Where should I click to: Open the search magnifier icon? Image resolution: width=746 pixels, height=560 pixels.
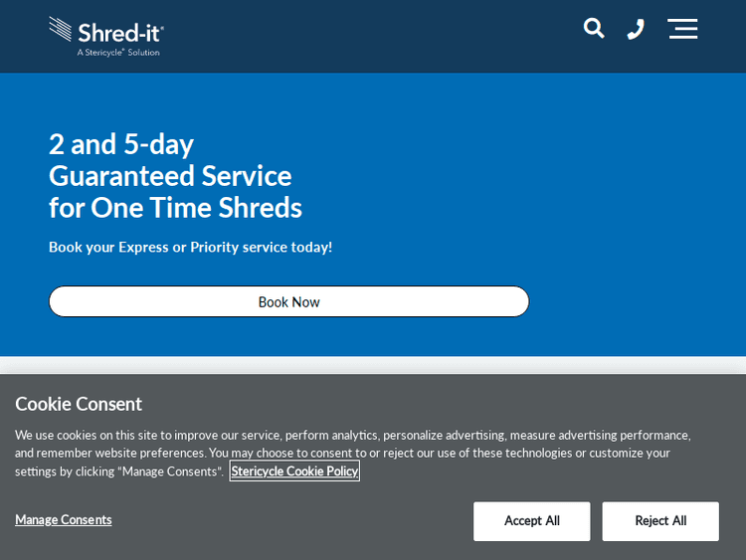(594, 29)
